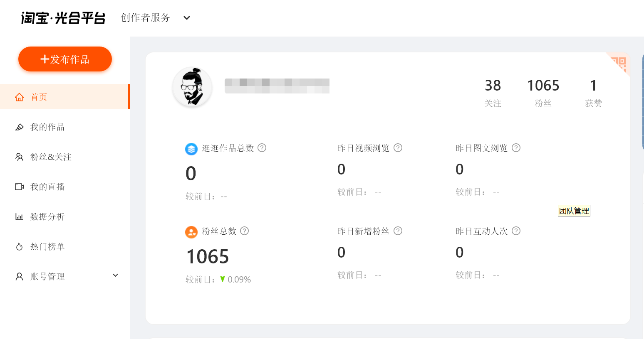Click blue layers icon beside 逛逛作品总数
644x339 pixels.
point(191,149)
